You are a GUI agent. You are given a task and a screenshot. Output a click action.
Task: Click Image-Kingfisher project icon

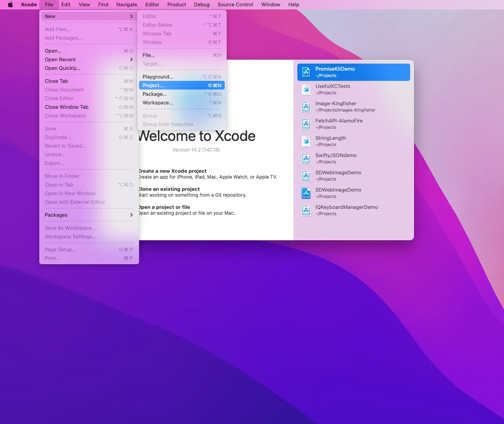(306, 107)
